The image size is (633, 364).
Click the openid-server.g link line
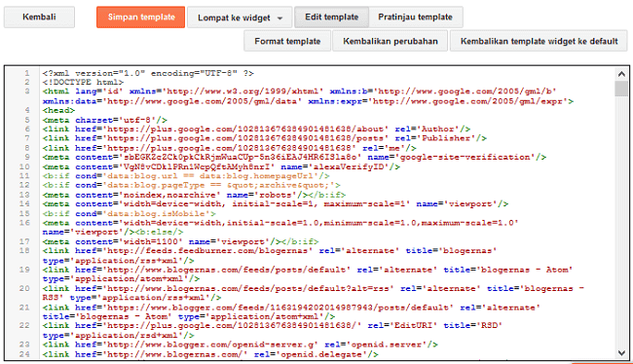pyautogui.click(x=241, y=345)
